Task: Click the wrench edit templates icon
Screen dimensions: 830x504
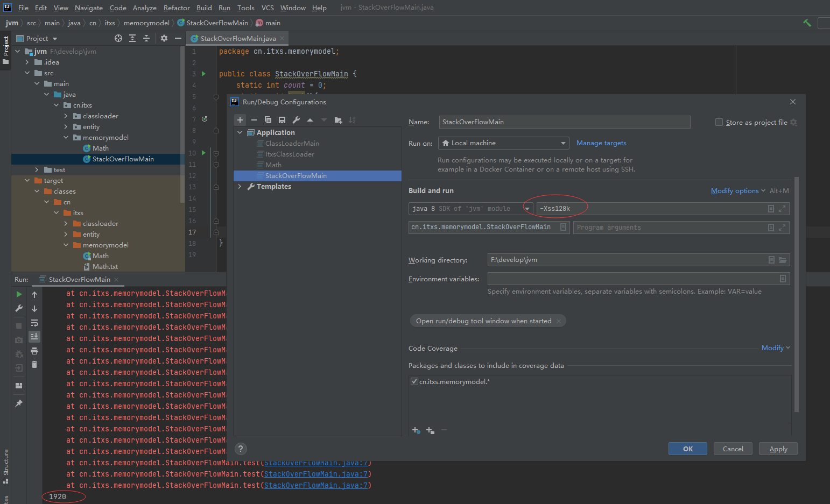Action: pos(296,120)
